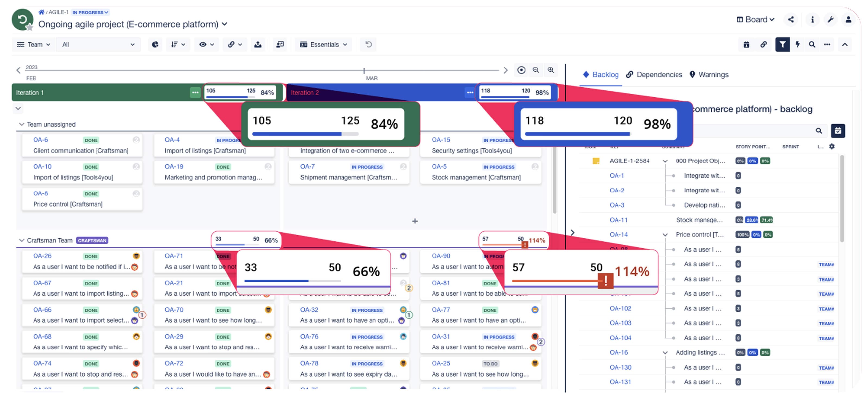Collapse AGILE-1-2584 row in backlog
Screen dimensions: 868x399
coord(665,161)
